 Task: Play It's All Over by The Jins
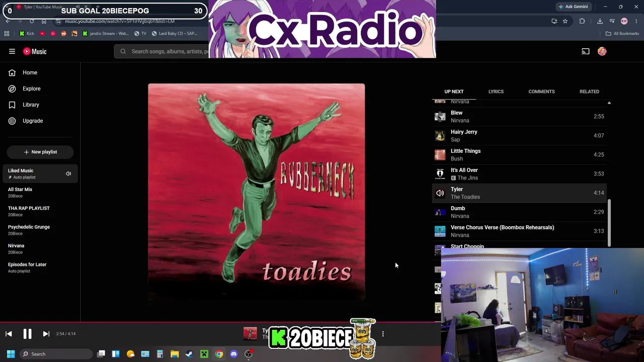click(520, 174)
